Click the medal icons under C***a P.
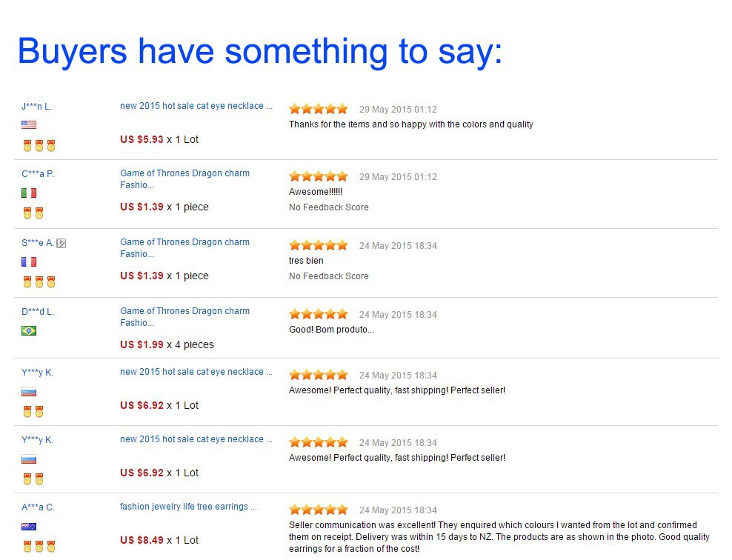 [x=33, y=213]
